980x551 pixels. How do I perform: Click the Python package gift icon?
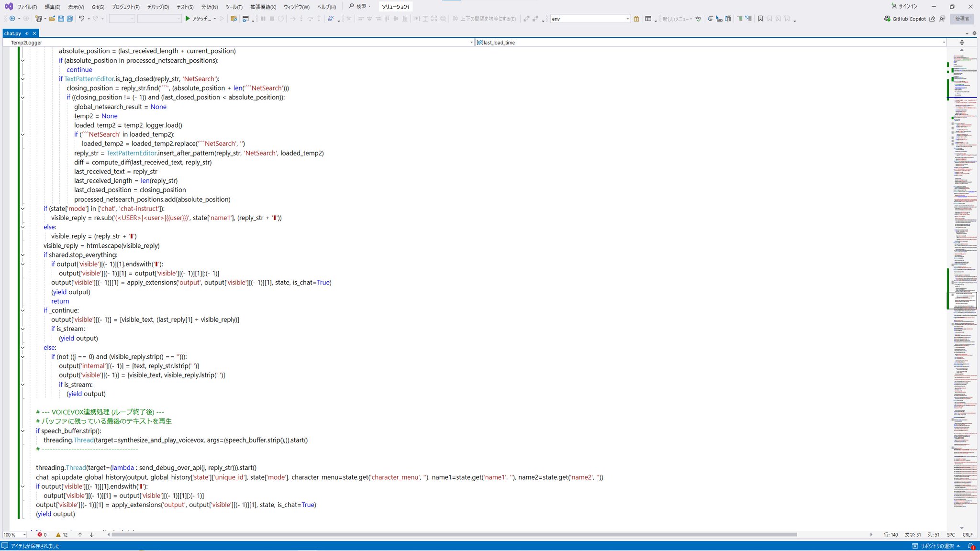pyautogui.click(x=636, y=19)
